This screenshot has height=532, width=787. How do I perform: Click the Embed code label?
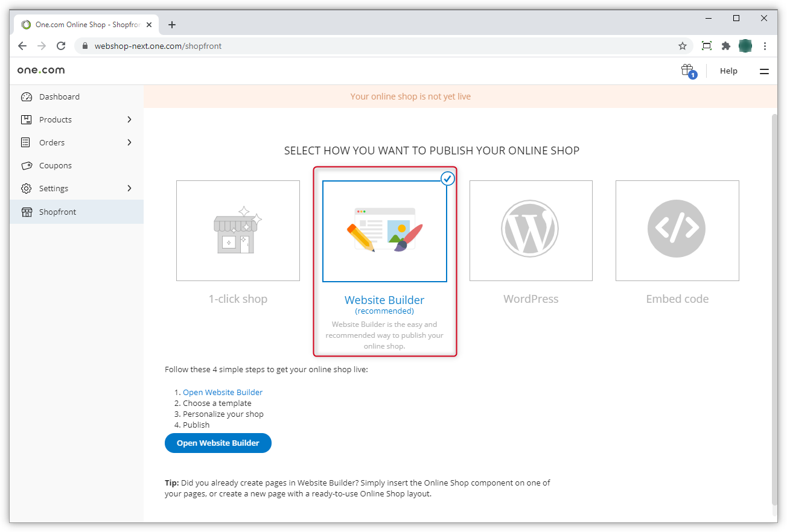click(x=677, y=299)
